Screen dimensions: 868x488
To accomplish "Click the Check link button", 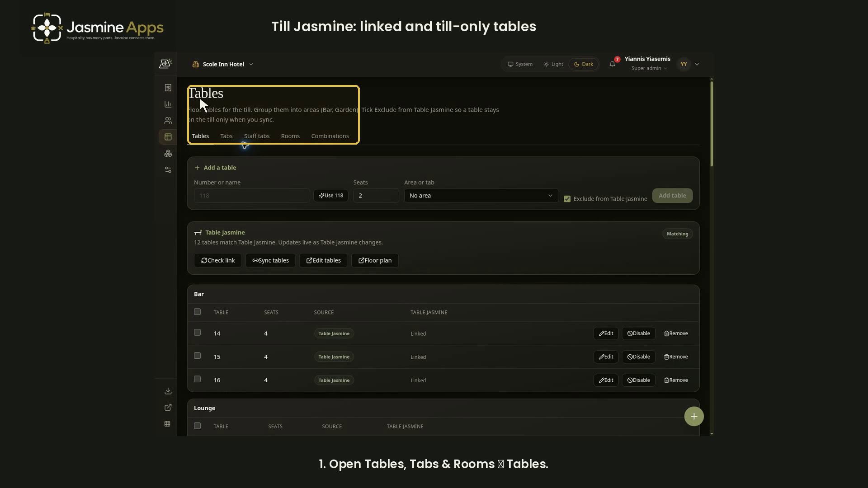I will (218, 261).
